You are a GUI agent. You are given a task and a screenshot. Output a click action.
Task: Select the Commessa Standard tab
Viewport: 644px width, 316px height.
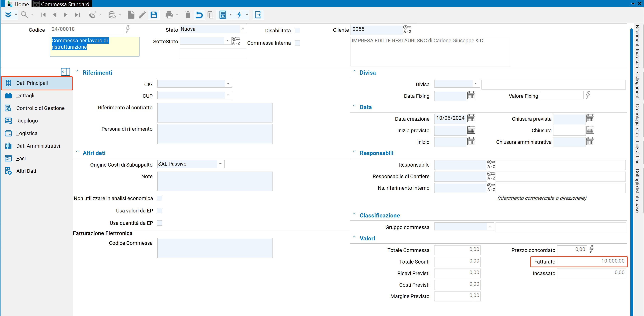(62, 4)
